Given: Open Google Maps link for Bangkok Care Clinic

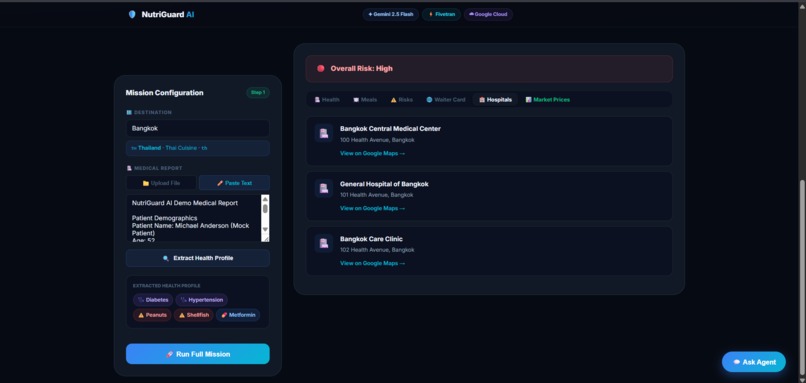Looking at the screenshot, I should [372, 263].
